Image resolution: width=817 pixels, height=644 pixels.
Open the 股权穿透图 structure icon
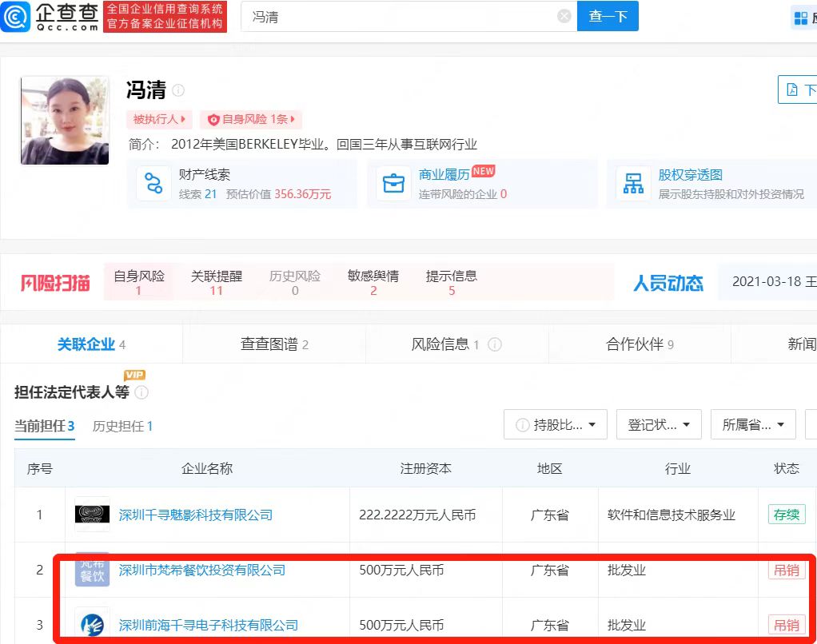point(633,183)
